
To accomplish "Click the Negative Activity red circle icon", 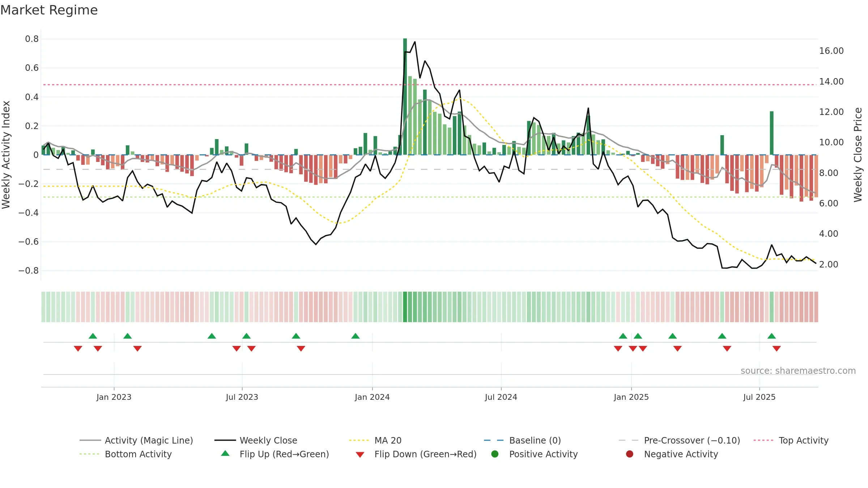I will (x=630, y=454).
